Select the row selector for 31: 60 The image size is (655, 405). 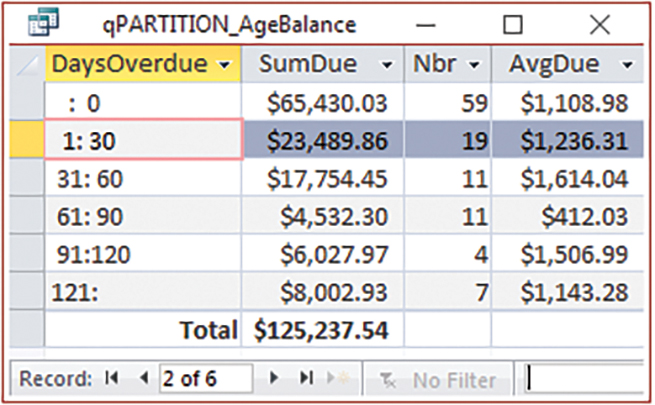click(23, 179)
